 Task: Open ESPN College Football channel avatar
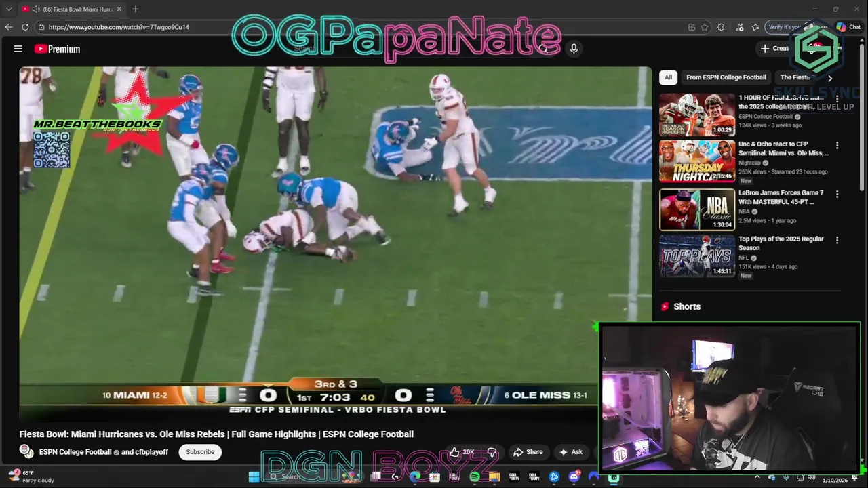pyautogui.click(x=26, y=451)
